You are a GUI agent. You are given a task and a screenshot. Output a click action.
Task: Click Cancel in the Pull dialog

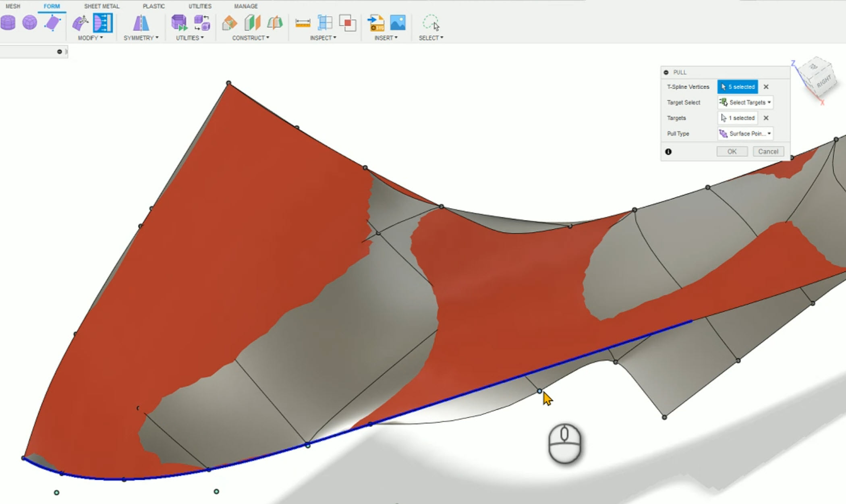768,151
